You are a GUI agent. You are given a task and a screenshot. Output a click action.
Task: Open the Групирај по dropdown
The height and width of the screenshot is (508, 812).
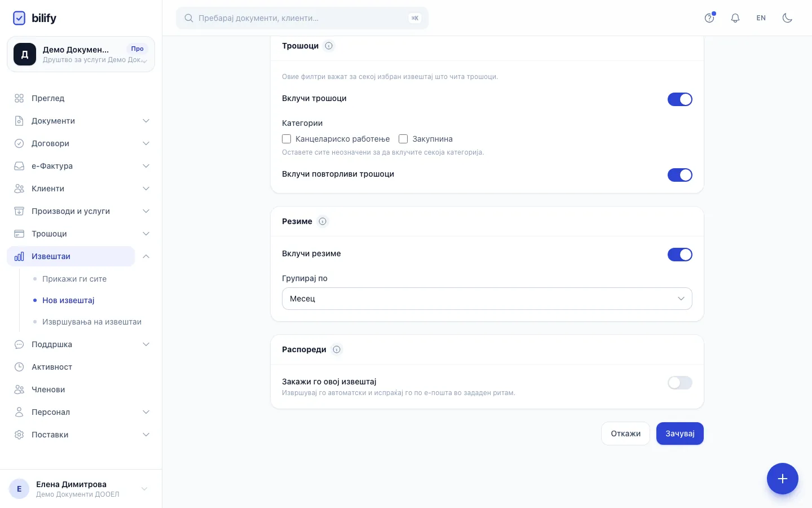pos(487,299)
